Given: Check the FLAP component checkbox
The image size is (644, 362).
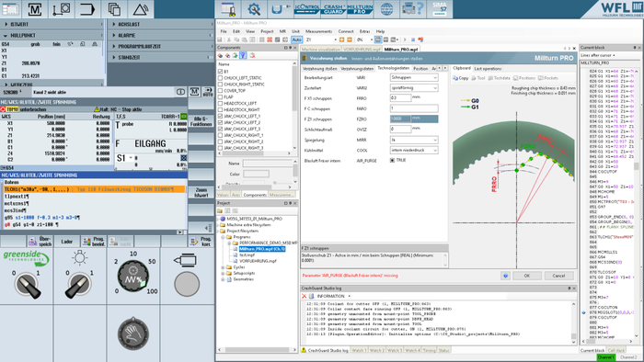Looking at the screenshot, I should click(x=221, y=97).
